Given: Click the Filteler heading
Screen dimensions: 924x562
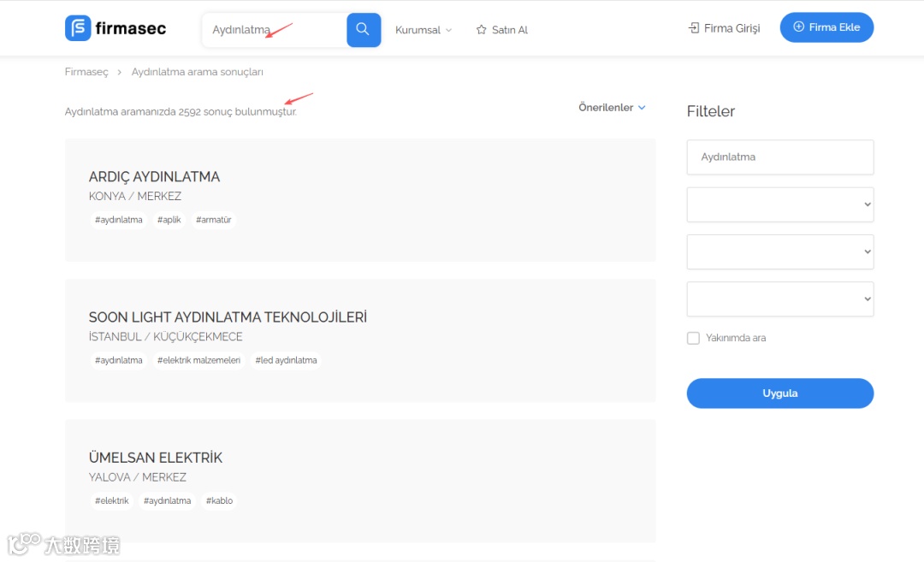Looking at the screenshot, I should pos(711,111).
